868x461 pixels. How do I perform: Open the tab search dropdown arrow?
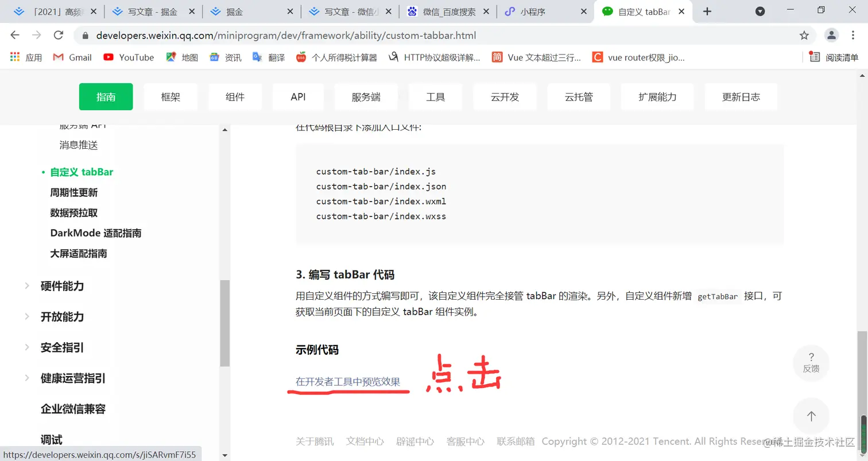click(x=760, y=11)
